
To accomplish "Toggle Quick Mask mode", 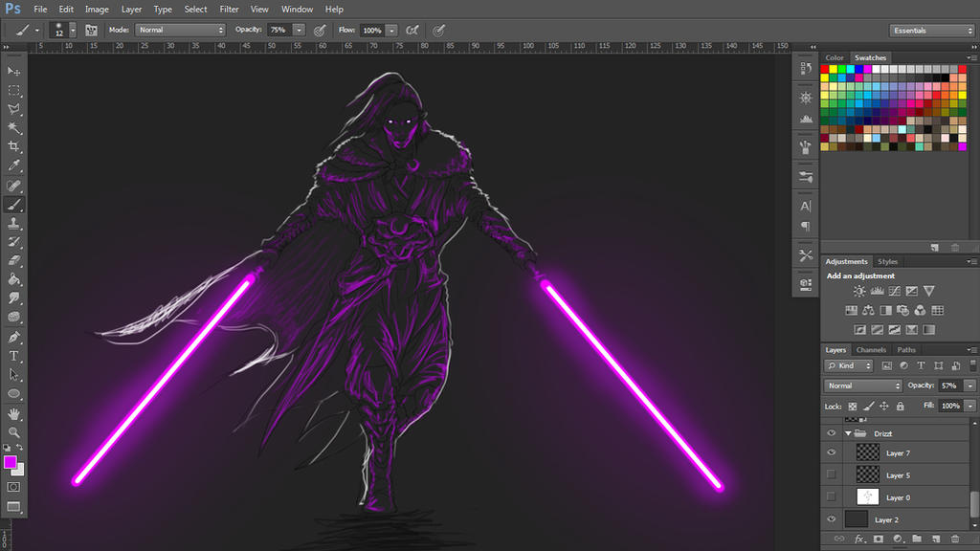I will (13, 487).
